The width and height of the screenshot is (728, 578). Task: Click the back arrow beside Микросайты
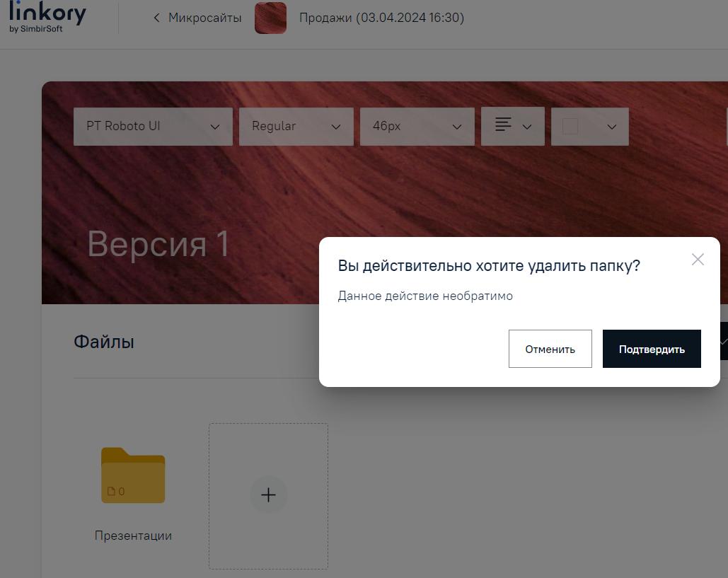[x=156, y=18]
